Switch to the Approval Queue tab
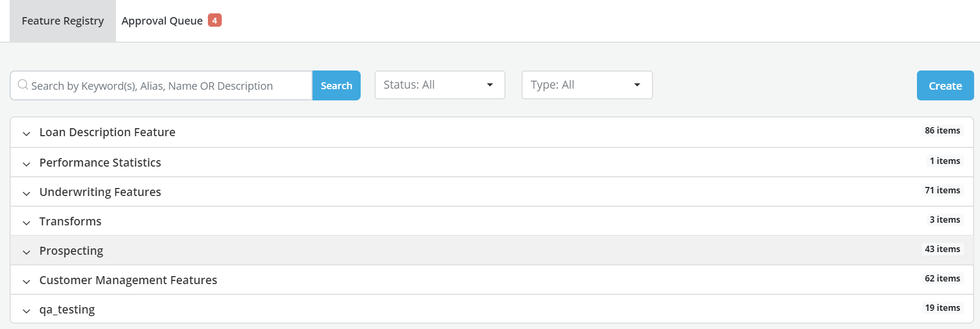Image resolution: width=980 pixels, height=329 pixels. [x=162, y=21]
